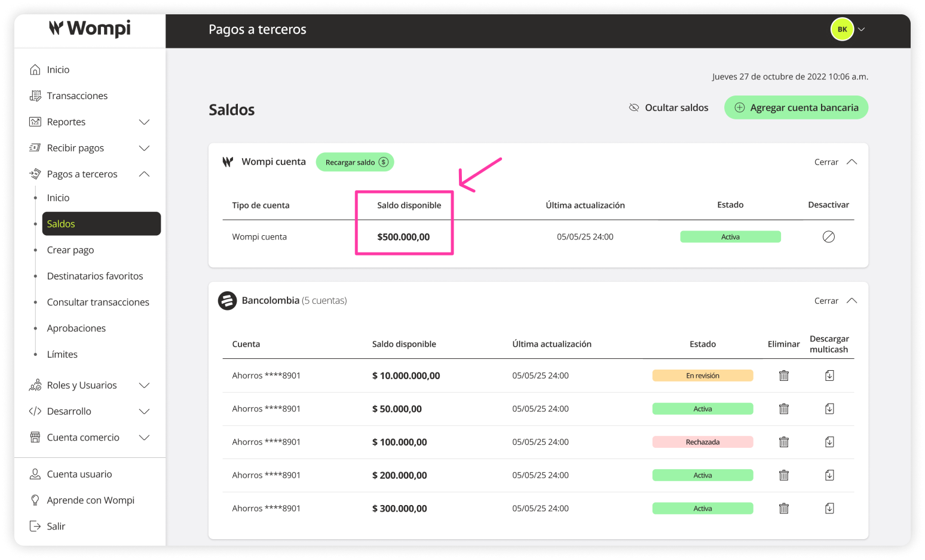Download multicash for the $ 100.000,00 account
The width and height of the screenshot is (925, 560).
tap(829, 442)
